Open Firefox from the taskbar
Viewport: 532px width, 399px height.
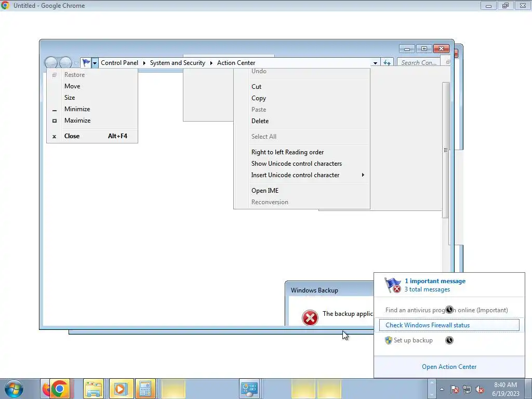tap(45, 389)
